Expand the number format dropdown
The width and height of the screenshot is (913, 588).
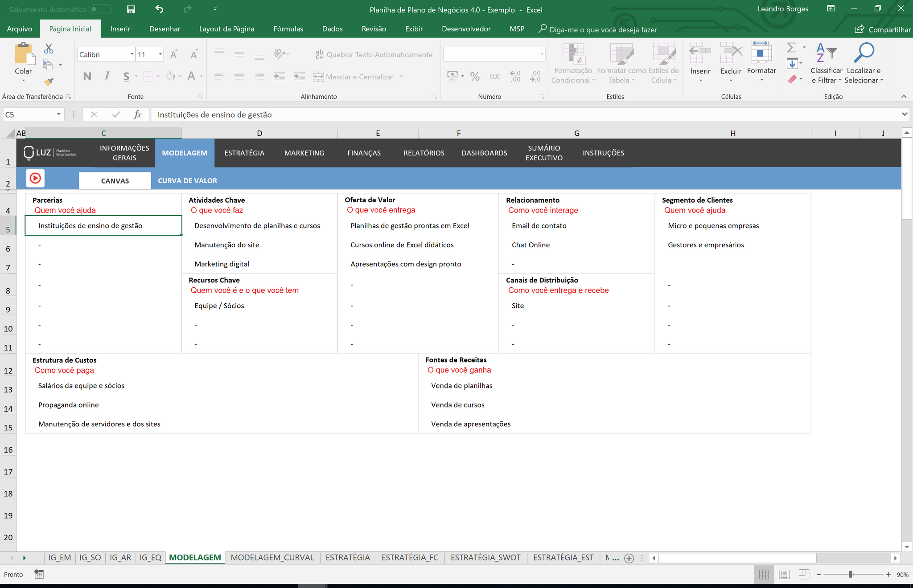542,54
